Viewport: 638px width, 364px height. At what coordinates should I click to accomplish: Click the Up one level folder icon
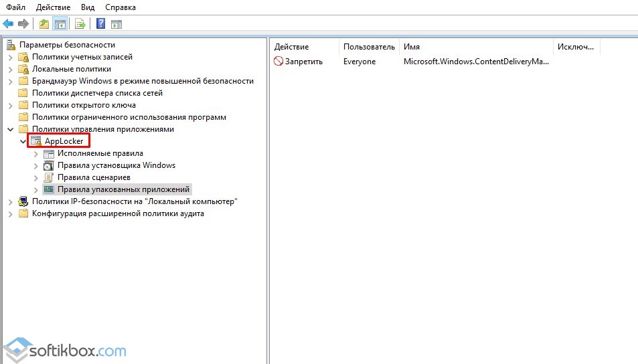click(44, 24)
